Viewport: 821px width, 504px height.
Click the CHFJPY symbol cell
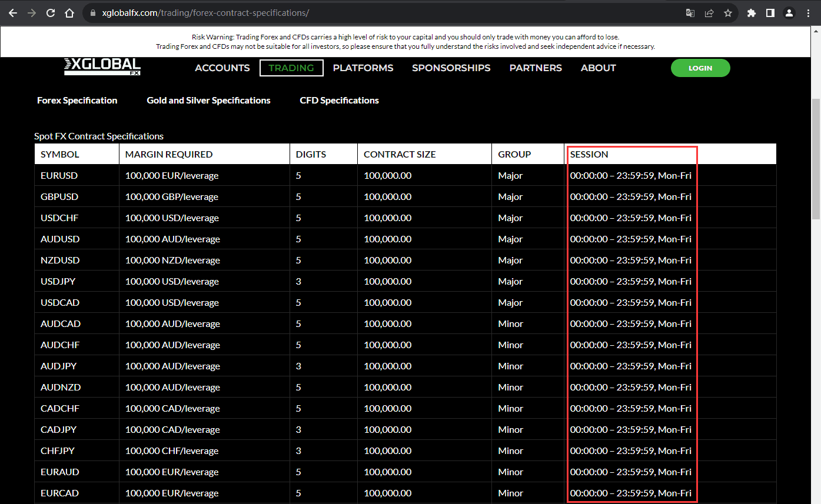tap(77, 450)
